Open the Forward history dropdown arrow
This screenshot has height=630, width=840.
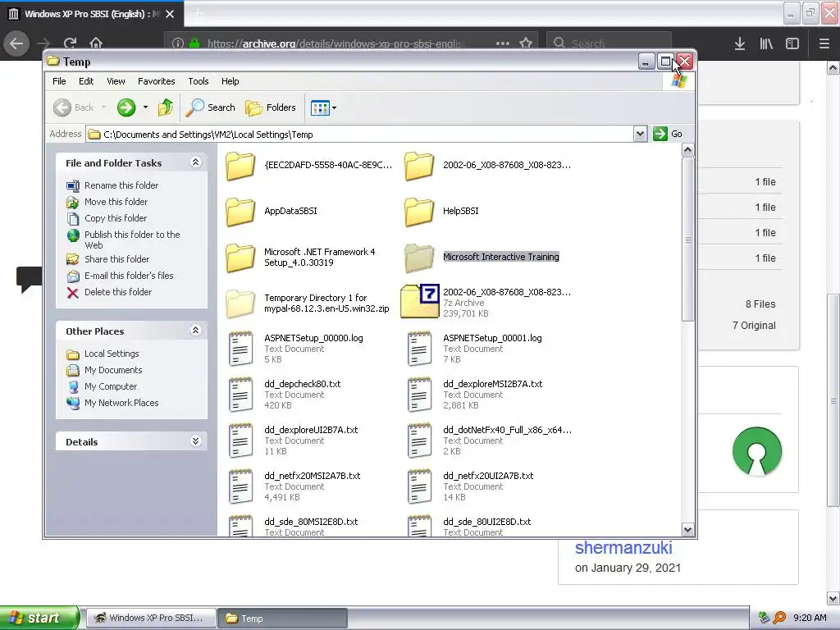tap(145, 107)
